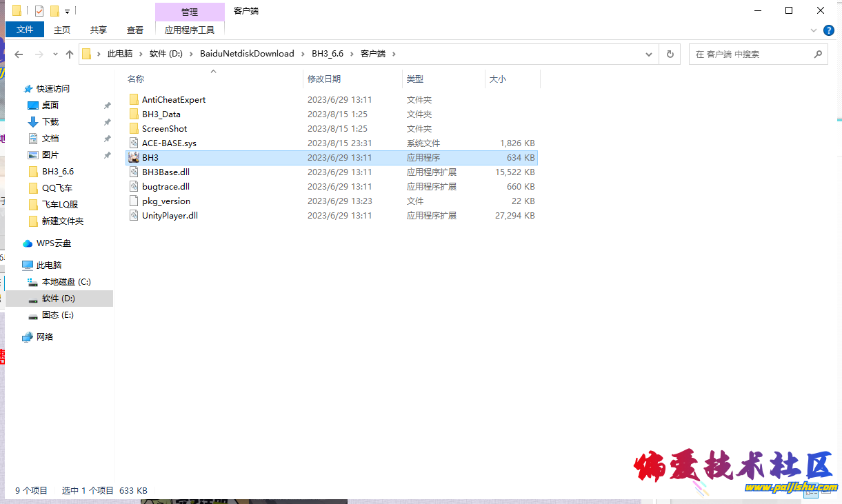The image size is (842, 504).
Task: Open WPS云盘 in navigation pane
Action: [x=54, y=243]
